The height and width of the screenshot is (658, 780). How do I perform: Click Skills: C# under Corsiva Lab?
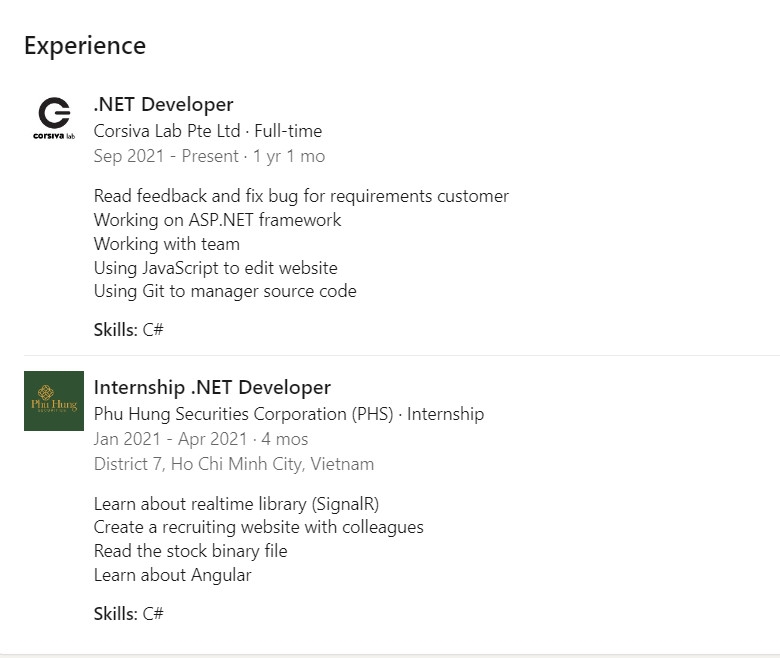(x=128, y=330)
